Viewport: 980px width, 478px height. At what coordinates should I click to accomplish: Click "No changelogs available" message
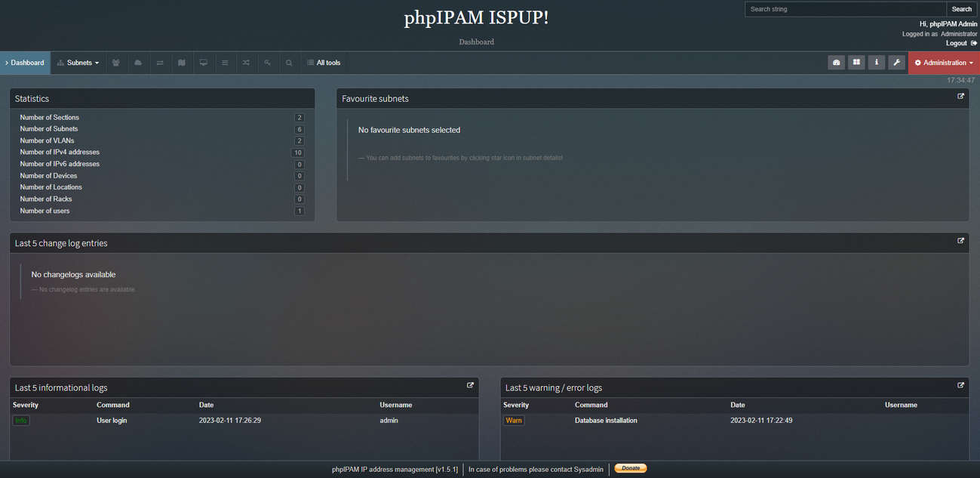[x=73, y=274]
